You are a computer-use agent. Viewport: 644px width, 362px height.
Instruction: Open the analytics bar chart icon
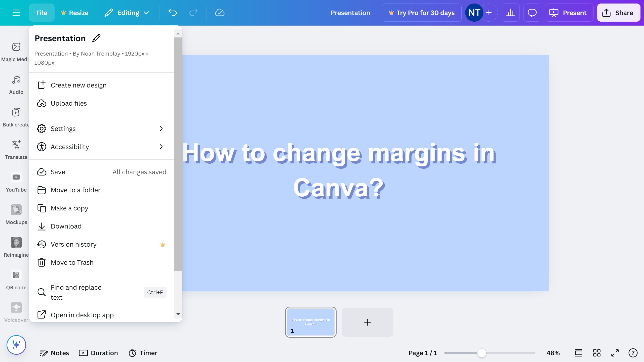[x=510, y=13]
